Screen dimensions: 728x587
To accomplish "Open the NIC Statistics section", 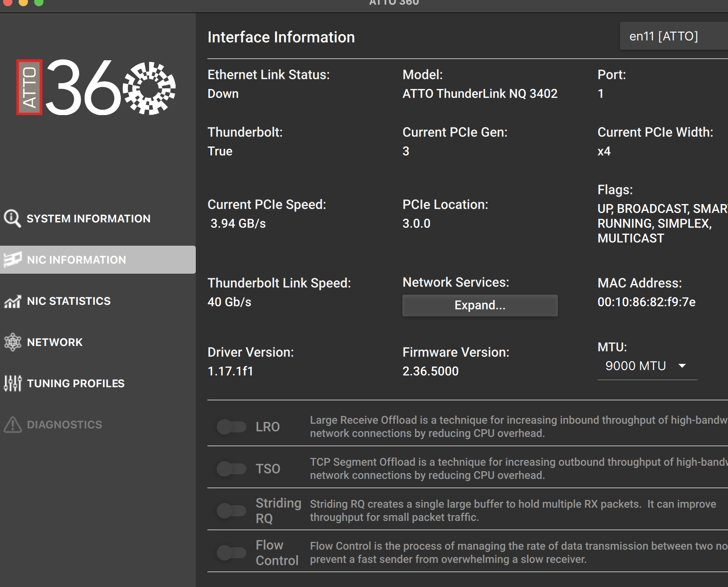I will coord(69,301).
